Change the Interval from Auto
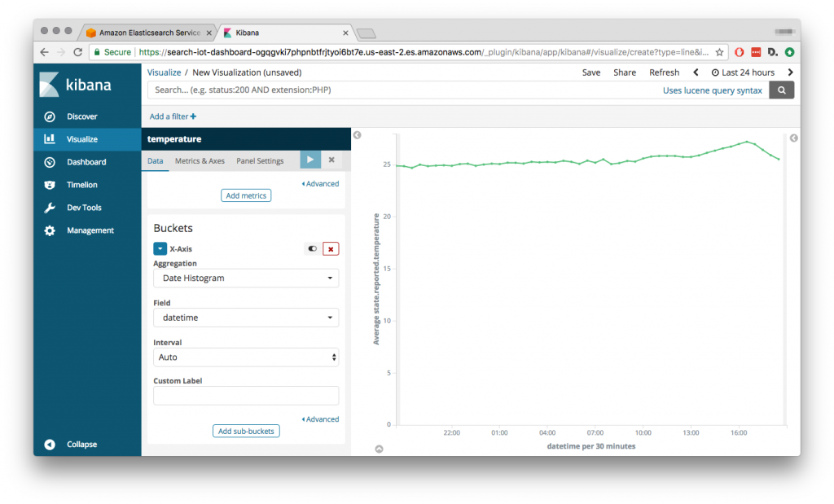Screen dimensions: 834x504 click(x=246, y=357)
